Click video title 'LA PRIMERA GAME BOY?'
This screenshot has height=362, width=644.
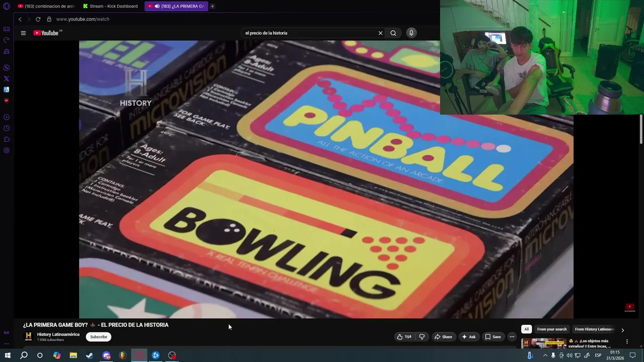click(96, 325)
